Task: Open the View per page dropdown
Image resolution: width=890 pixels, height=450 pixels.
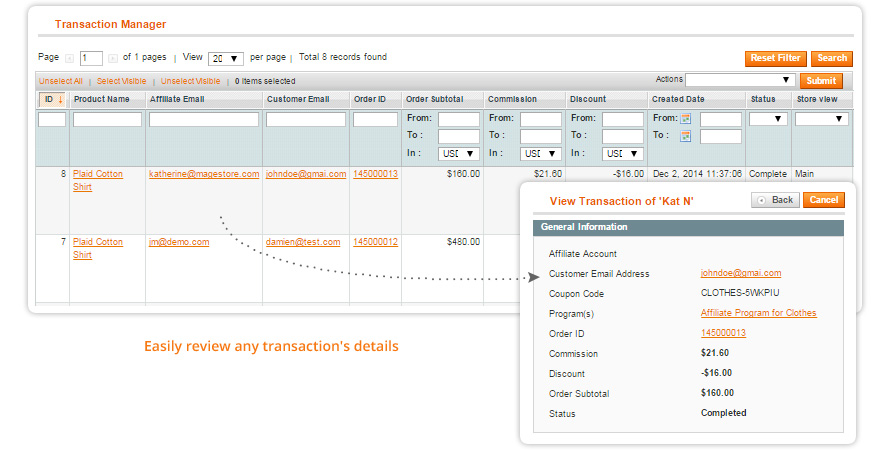Action: [x=226, y=58]
